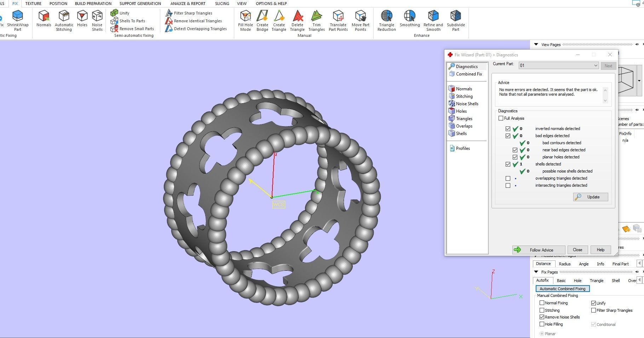Open the POSITION ribbon tab
The width and height of the screenshot is (644, 338).
(x=58, y=4)
